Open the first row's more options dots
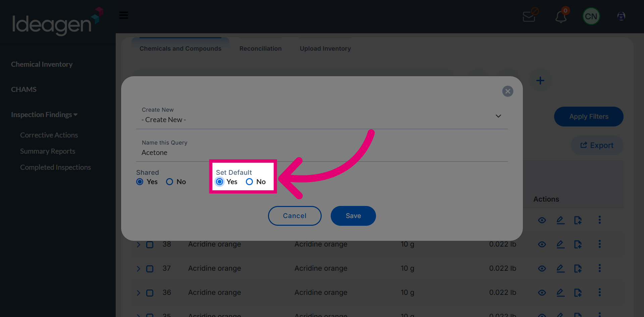 pyautogui.click(x=600, y=220)
